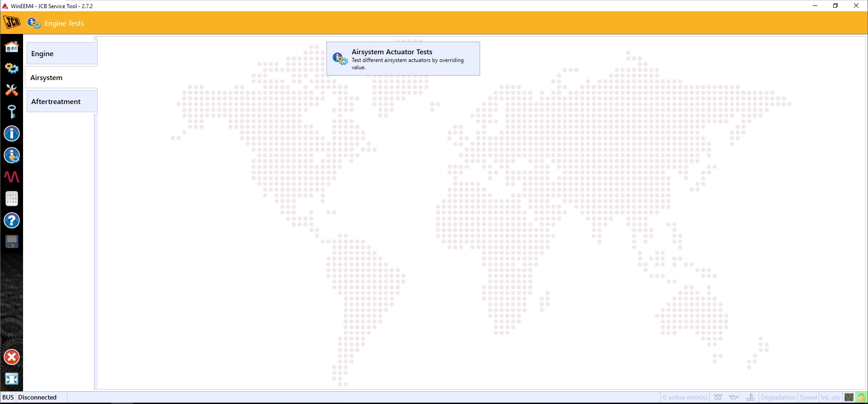Click the Airsystem Actuator Tests icon
This screenshot has width=868, height=404.
[x=340, y=59]
